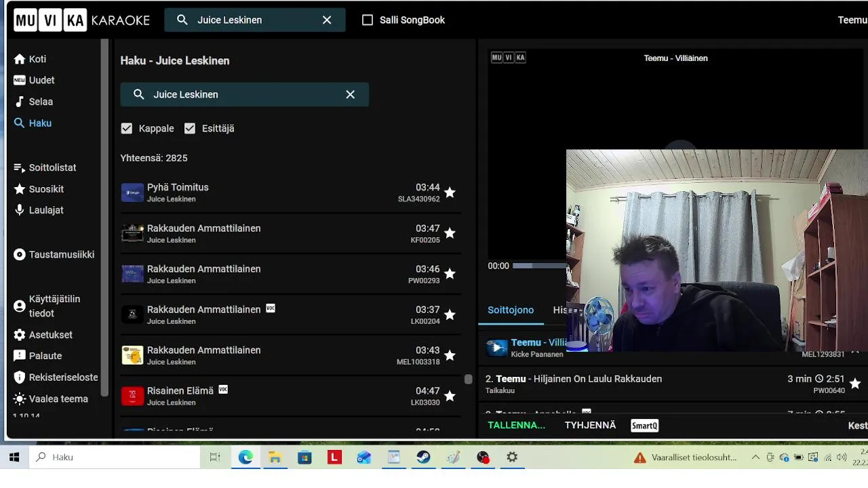Click the Haku panel search input
The image size is (868, 488).
click(x=245, y=94)
